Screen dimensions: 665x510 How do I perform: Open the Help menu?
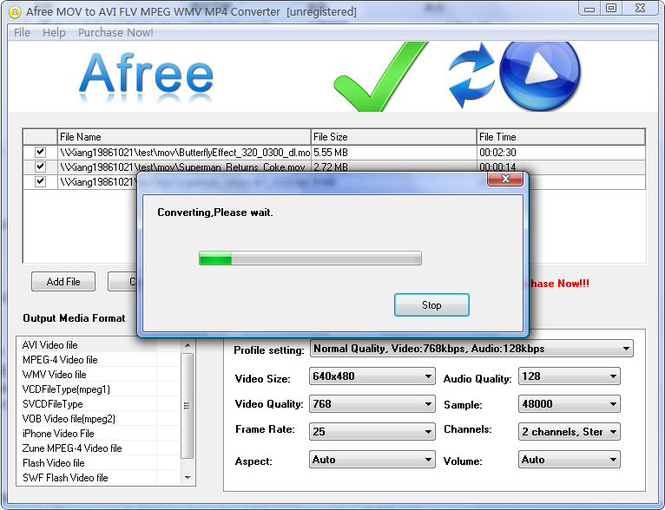(x=54, y=33)
